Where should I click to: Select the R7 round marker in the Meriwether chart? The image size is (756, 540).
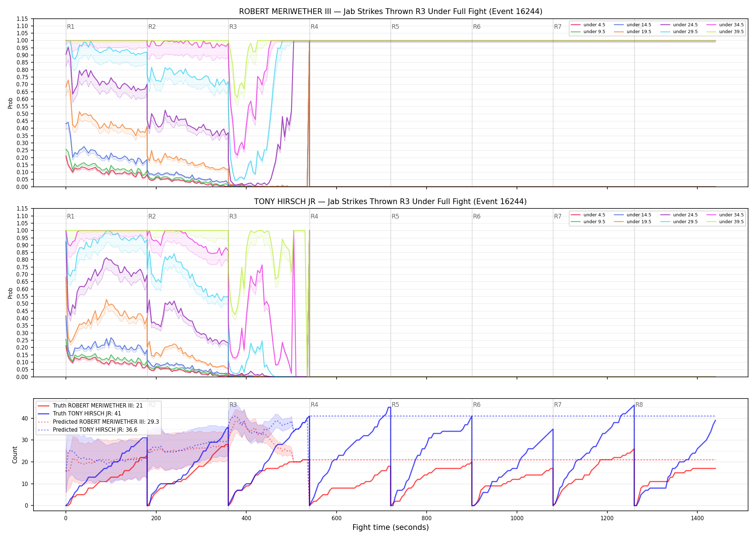point(558,27)
